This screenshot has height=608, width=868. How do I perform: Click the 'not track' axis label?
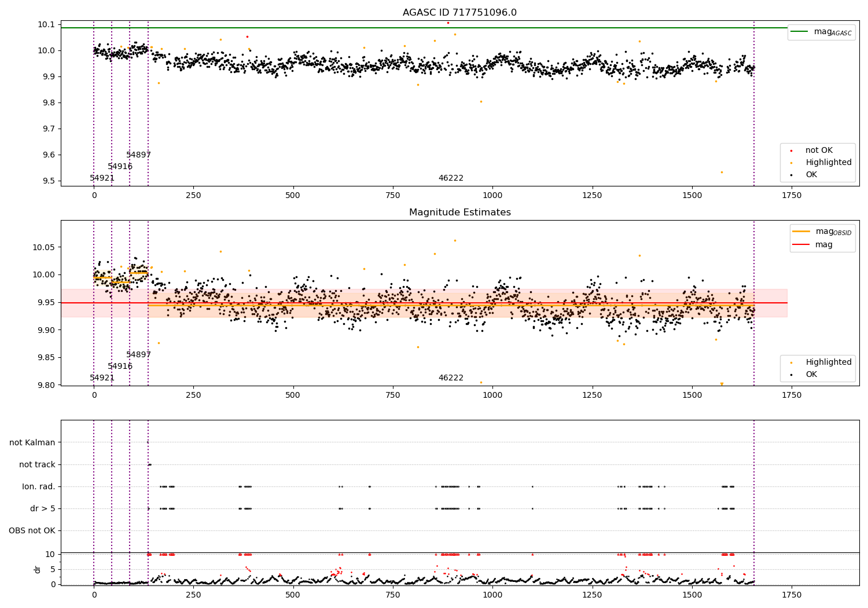[37, 465]
